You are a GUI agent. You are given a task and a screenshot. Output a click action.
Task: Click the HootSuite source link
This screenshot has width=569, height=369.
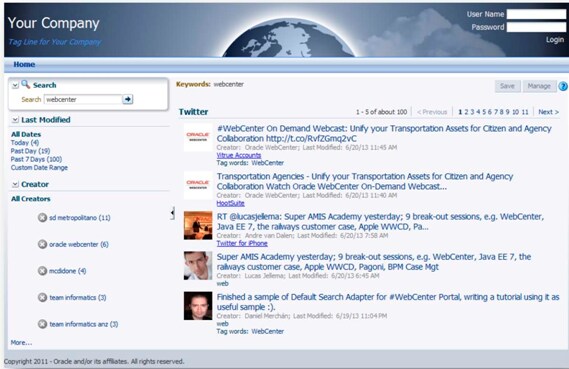[x=230, y=203]
